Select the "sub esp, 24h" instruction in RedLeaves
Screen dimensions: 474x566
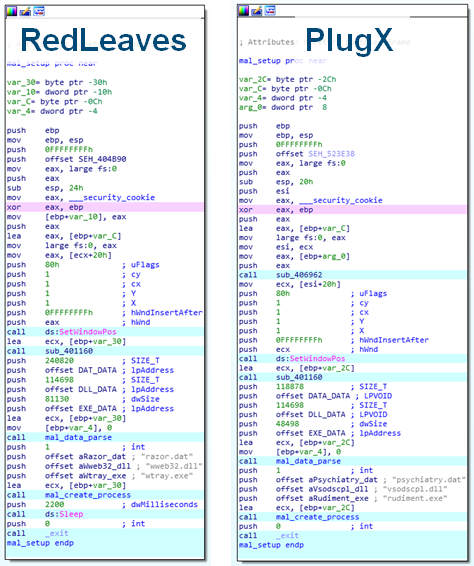point(45,188)
